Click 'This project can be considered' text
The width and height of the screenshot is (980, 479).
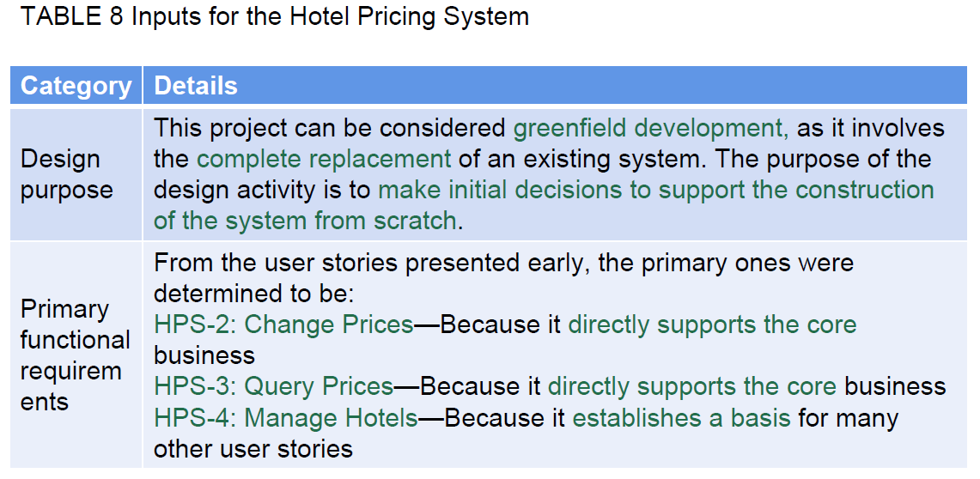330,128
